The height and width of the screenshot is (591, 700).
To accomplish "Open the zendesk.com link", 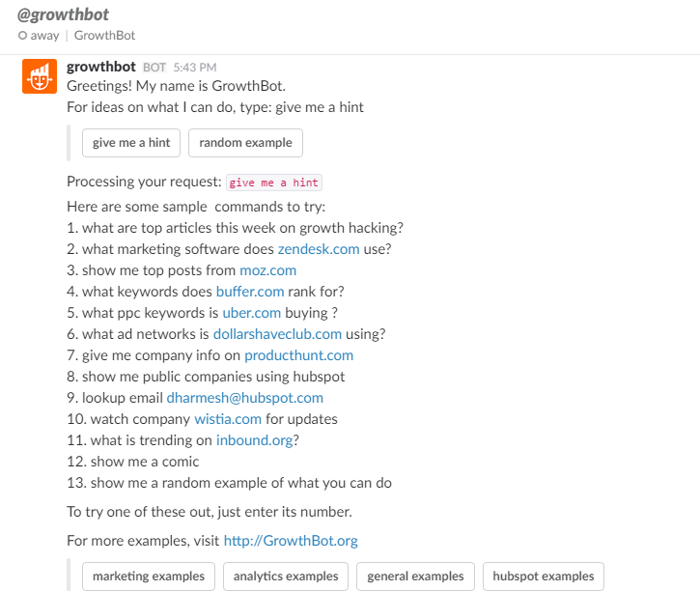I will 319,249.
